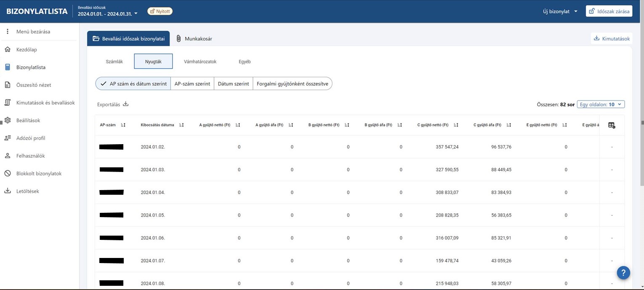Switch to the Számlák tab

[114, 62]
